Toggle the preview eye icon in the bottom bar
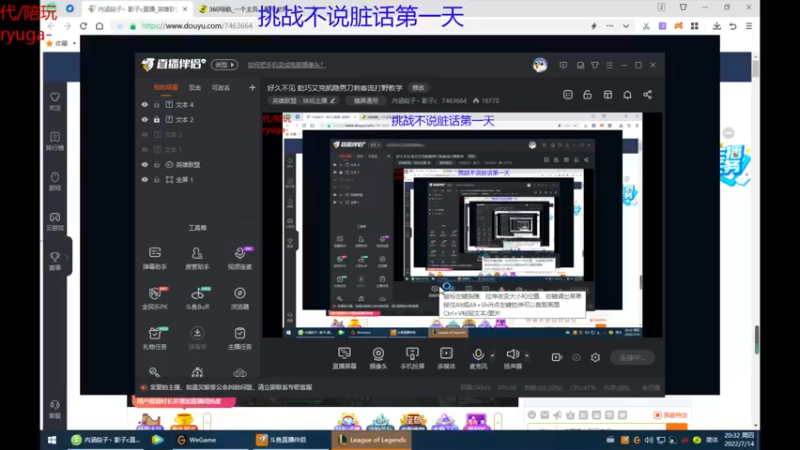Viewport: 800px width, 450px height. tap(576, 358)
